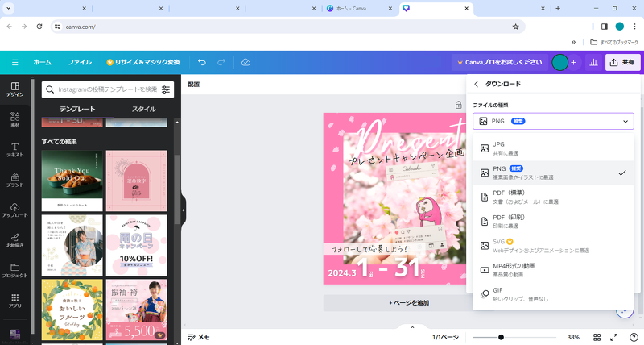The image size is (644, 345).
Task: Switch to the ホーム - Canva browser tab
Action: (x=358, y=8)
